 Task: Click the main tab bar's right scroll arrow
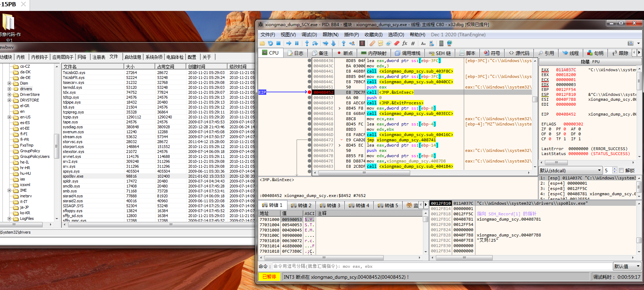[x=639, y=53]
